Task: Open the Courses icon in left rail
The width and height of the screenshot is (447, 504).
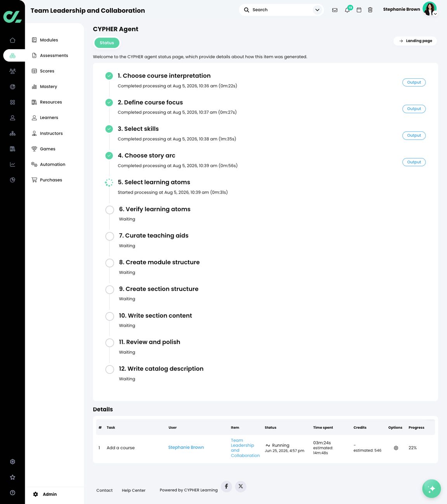Action: (x=12, y=55)
